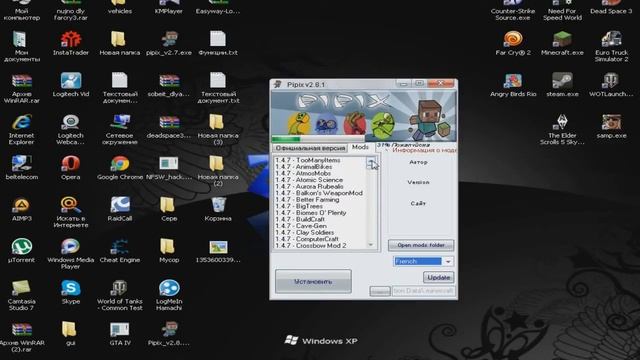640x360 pixels.
Task: Select 1.4.7 - ComputerCraft mod
Action: (307, 239)
